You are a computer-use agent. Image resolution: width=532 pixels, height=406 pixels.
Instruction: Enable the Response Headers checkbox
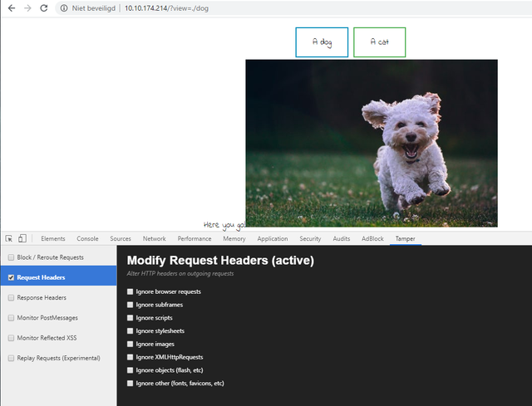click(11, 297)
